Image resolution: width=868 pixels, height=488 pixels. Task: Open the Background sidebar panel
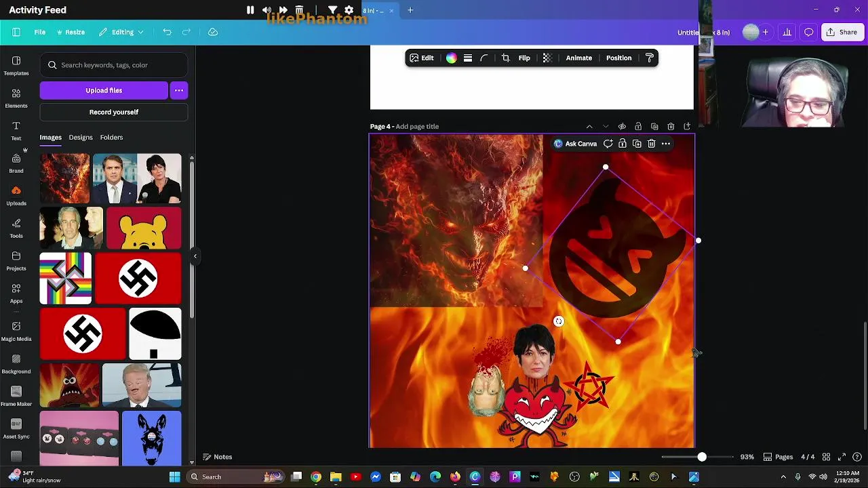16,363
